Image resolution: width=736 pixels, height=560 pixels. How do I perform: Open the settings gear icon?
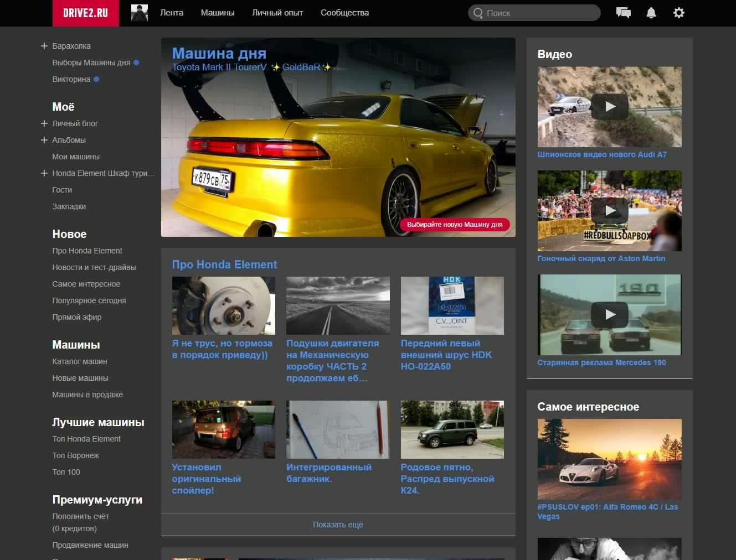point(679,13)
